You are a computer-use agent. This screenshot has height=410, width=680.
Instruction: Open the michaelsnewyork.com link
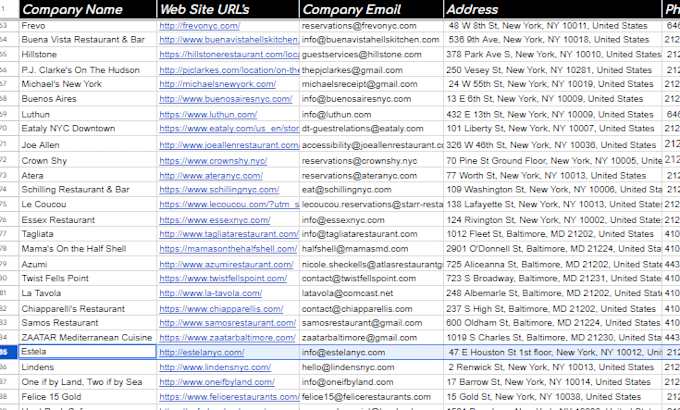[217, 84]
